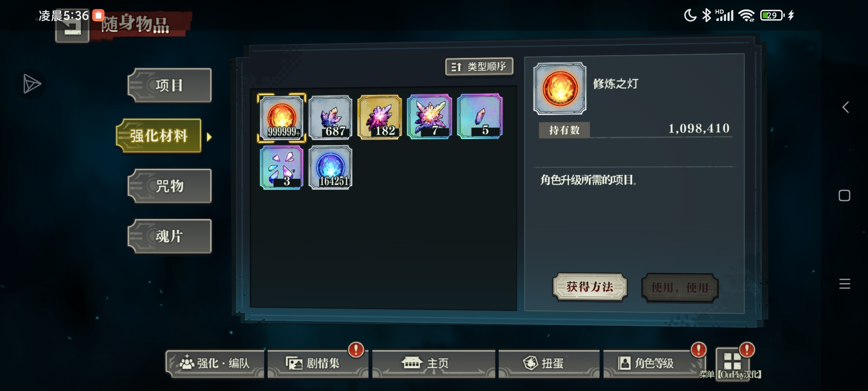
Task: Select the single crystal shard item 5
Action: click(x=480, y=116)
